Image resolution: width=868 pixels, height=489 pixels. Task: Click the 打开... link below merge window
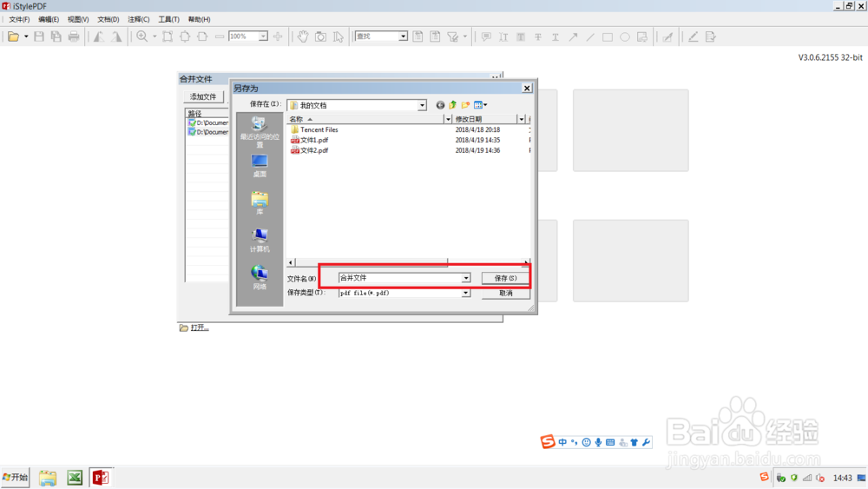coord(200,327)
